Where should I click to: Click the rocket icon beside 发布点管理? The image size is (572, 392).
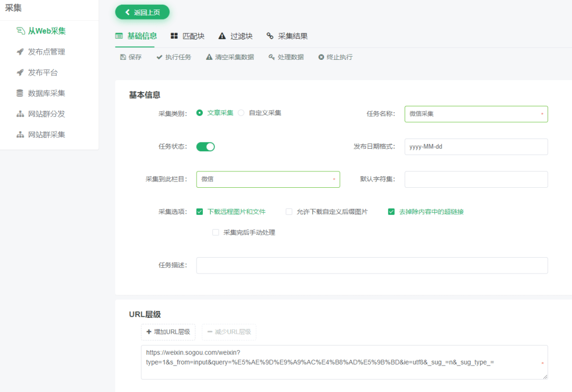pyautogui.click(x=20, y=52)
